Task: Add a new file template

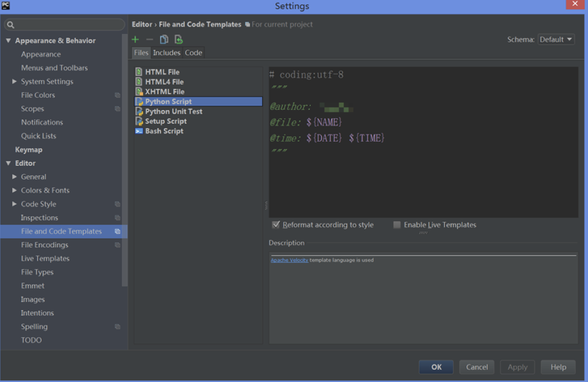Action: tap(136, 39)
